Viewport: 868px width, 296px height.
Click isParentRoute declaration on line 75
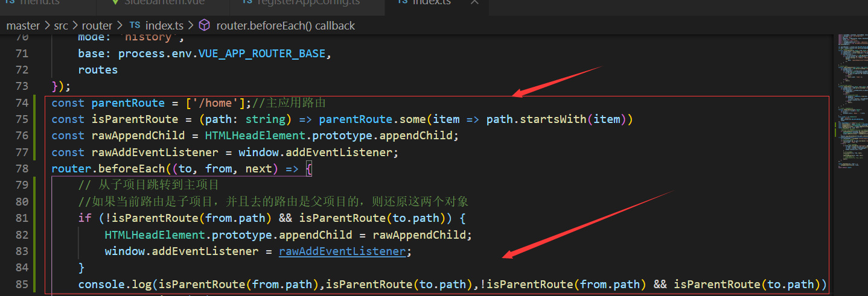click(135, 119)
